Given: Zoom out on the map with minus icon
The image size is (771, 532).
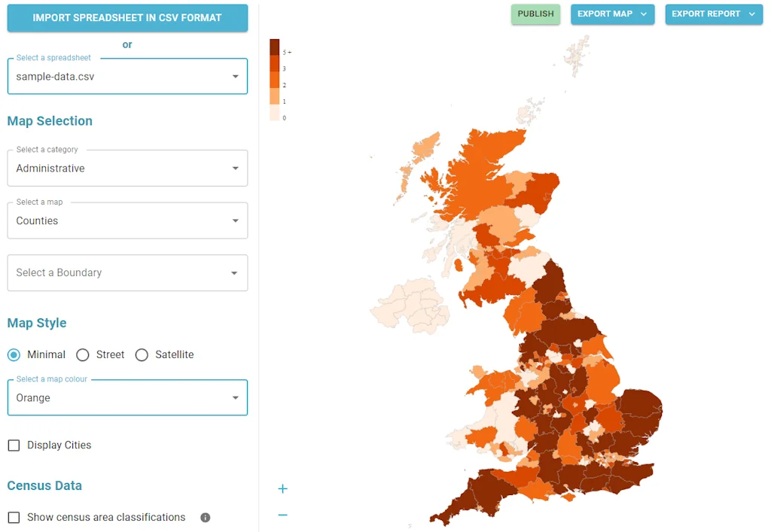Looking at the screenshot, I should tap(282, 515).
